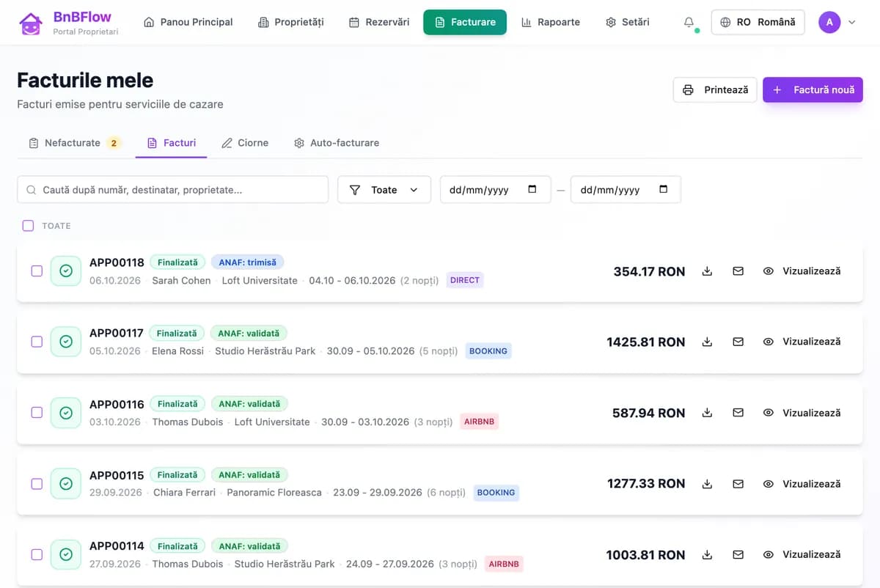Click green status icon of APP00114
The image size is (880, 588).
(66, 555)
